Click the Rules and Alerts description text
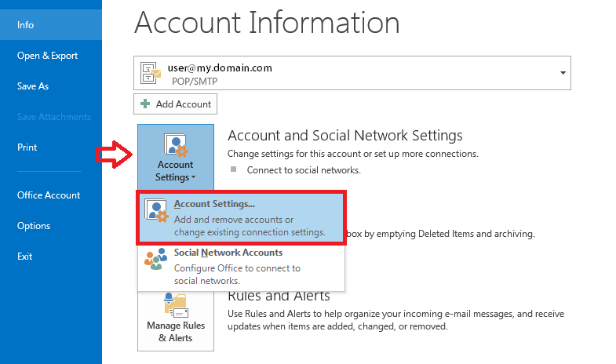 coord(395,320)
